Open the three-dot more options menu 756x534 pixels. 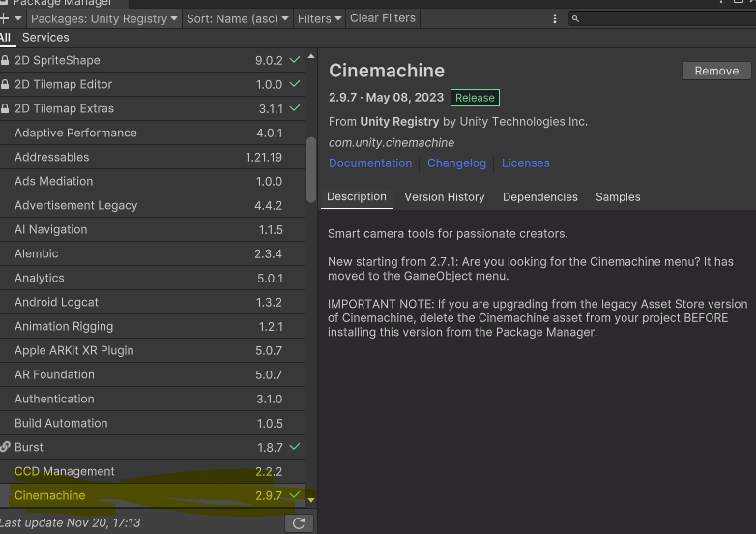click(555, 18)
